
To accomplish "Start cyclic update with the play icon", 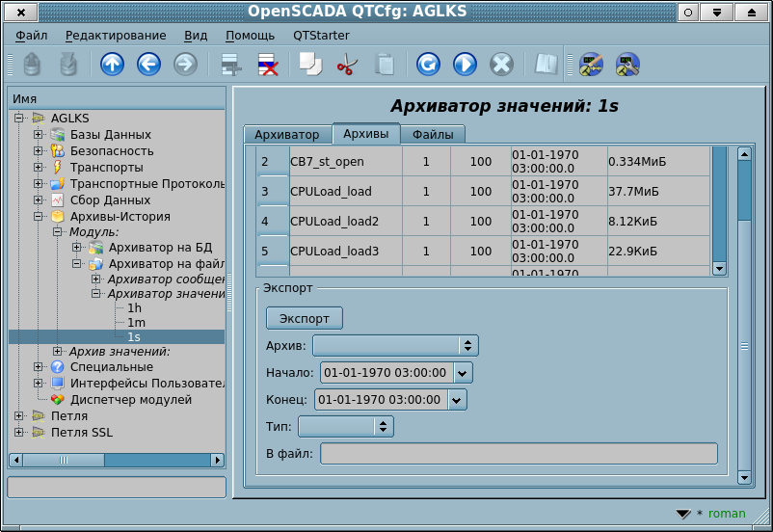I will click(465, 65).
